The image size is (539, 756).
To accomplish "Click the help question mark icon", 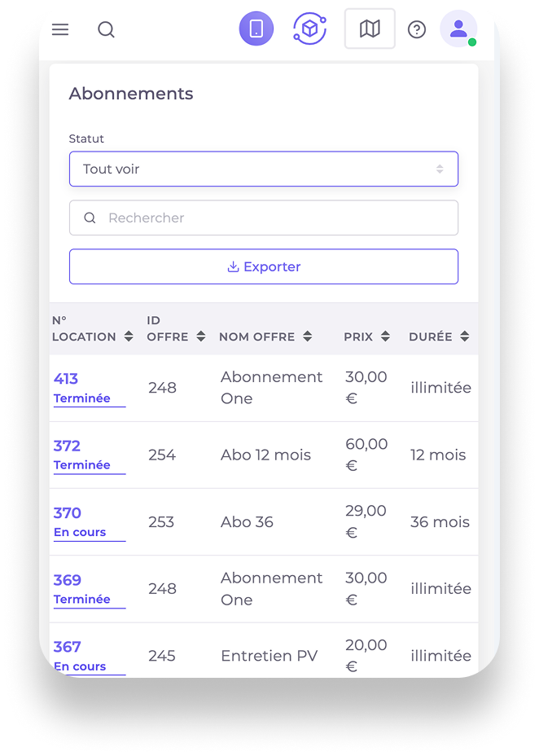I will pos(417,29).
